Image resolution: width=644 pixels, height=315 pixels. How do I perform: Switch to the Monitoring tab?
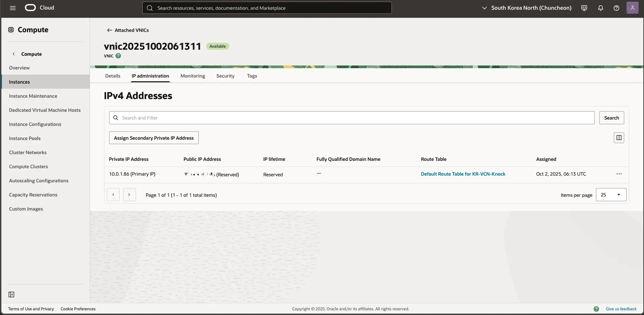(x=192, y=76)
